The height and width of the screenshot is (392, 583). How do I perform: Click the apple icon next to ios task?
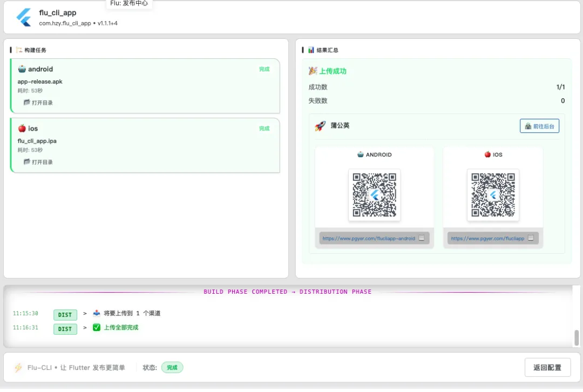[22, 129]
